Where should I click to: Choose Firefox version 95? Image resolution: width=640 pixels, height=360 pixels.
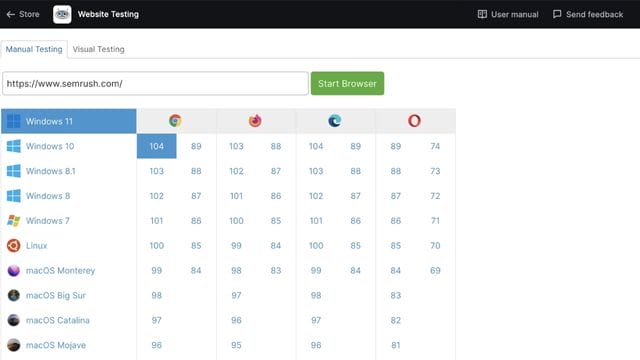tap(236, 345)
